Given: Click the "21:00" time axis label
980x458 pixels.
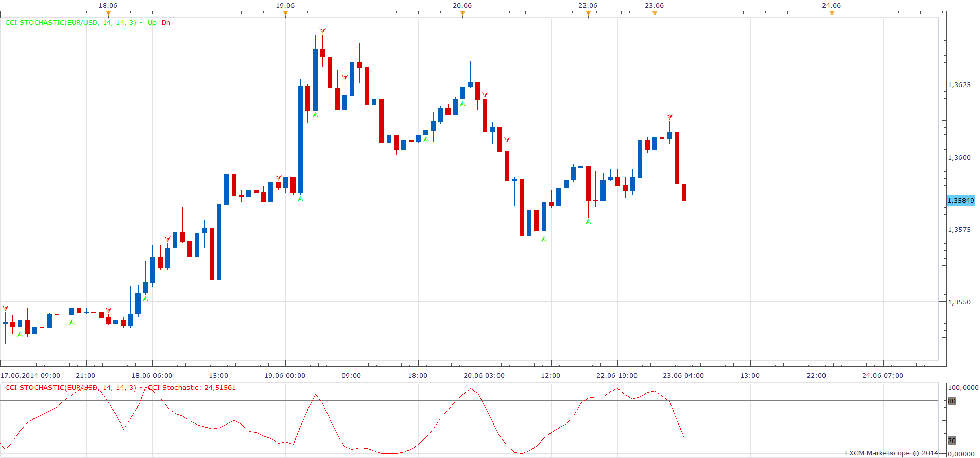Looking at the screenshot, I should pos(85,375).
